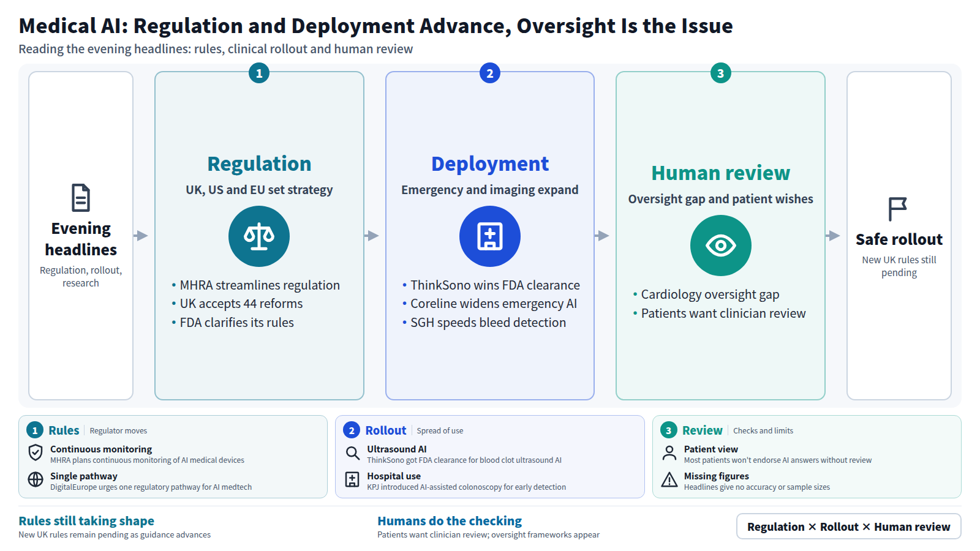Screen dimensions: 980x551
Task: Click the flag icon above Safe rollout
Action: pos(898,209)
